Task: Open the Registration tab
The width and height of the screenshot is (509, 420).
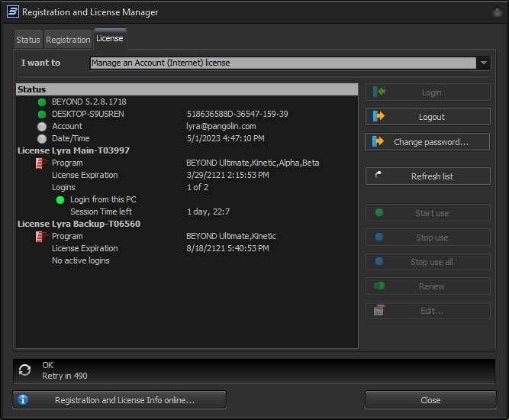Action: point(68,40)
